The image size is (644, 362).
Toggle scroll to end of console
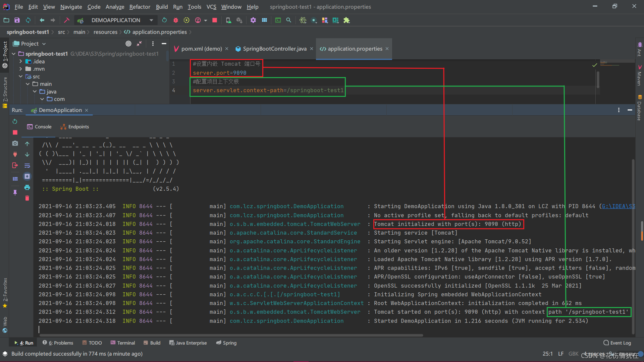(x=27, y=176)
